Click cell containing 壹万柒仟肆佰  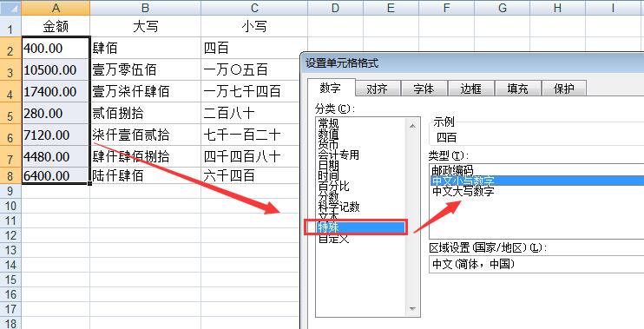click(146, 92)
